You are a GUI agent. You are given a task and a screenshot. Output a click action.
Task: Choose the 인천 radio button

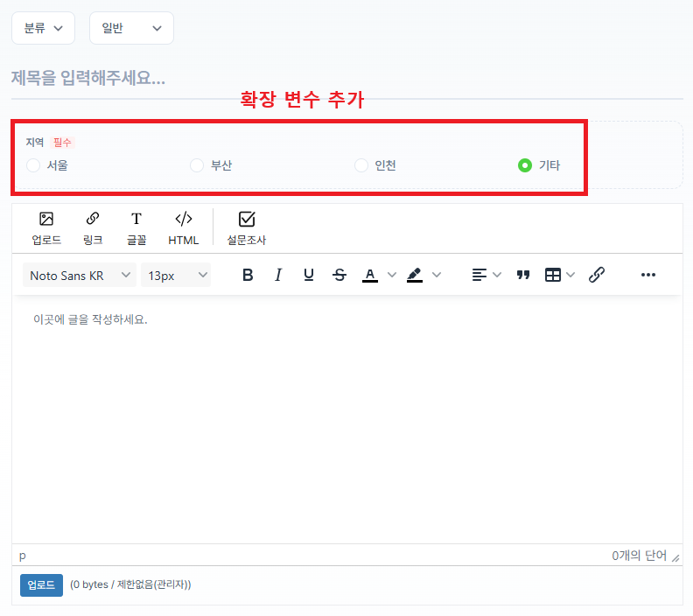(x=361, y=165)
